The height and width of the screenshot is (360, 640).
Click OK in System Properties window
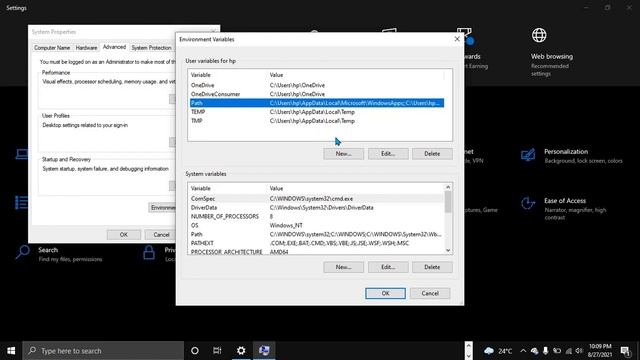[x=124, y=235]
